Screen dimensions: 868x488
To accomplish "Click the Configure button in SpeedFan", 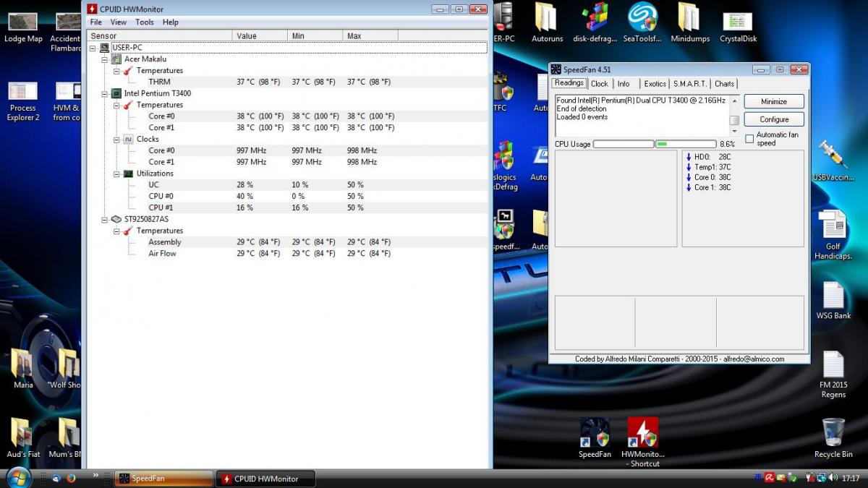I will tap(774, 119).
